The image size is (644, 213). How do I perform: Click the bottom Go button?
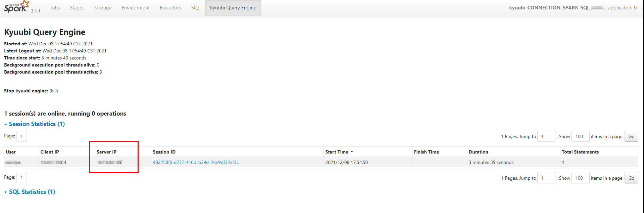tap(631, 178)
